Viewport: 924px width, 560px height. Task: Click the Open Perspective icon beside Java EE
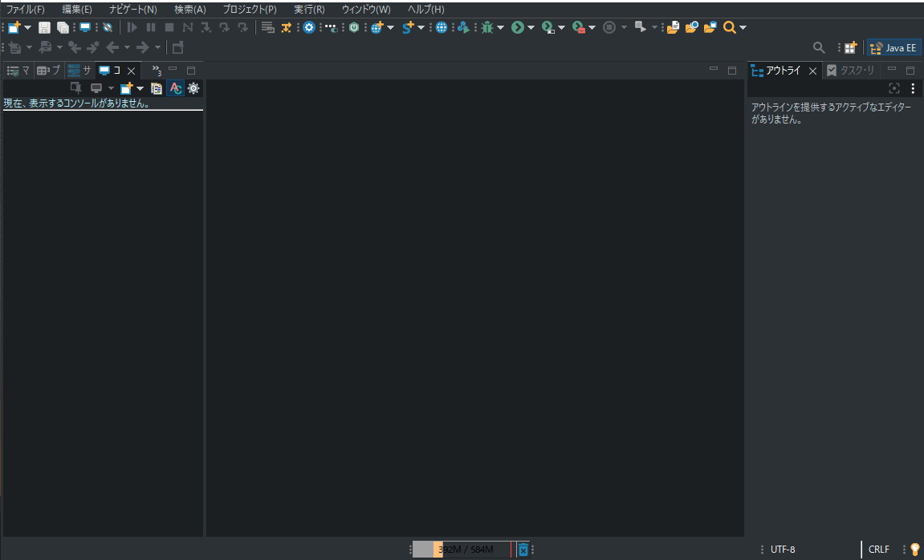pyautogui.click(x=850, y=48)
